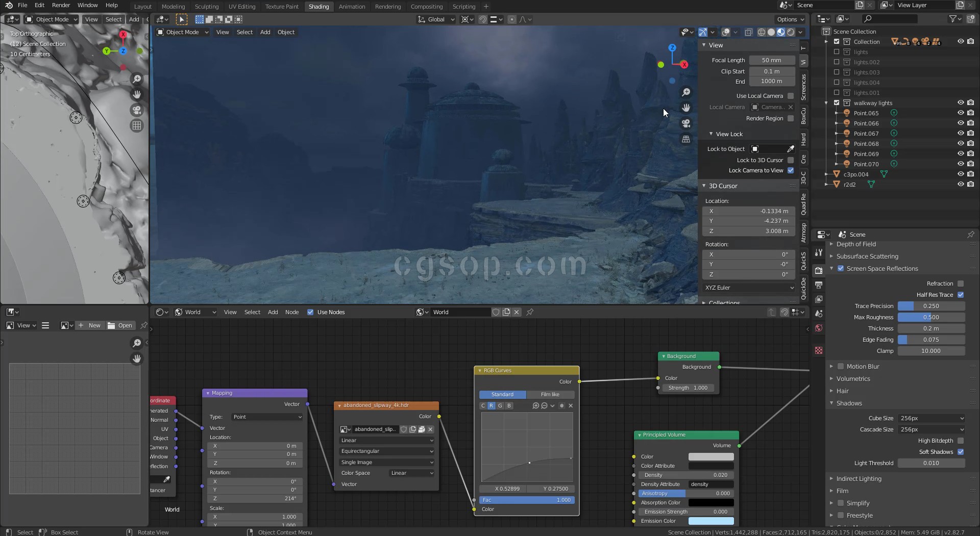Click the Focal Length field
The width and height of the screenshot is (980, 536).
coord(772,60)
